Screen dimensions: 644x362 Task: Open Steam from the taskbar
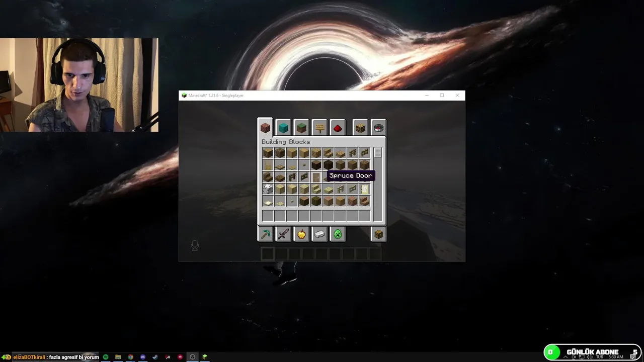point(155,357)
